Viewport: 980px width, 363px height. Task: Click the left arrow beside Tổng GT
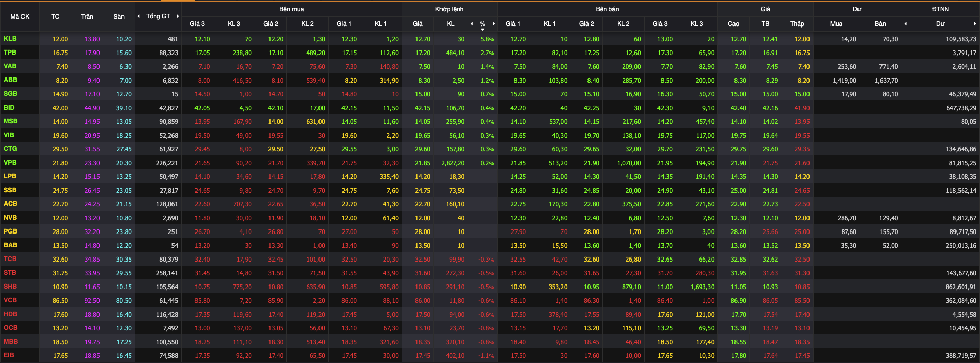coord(139,16)
